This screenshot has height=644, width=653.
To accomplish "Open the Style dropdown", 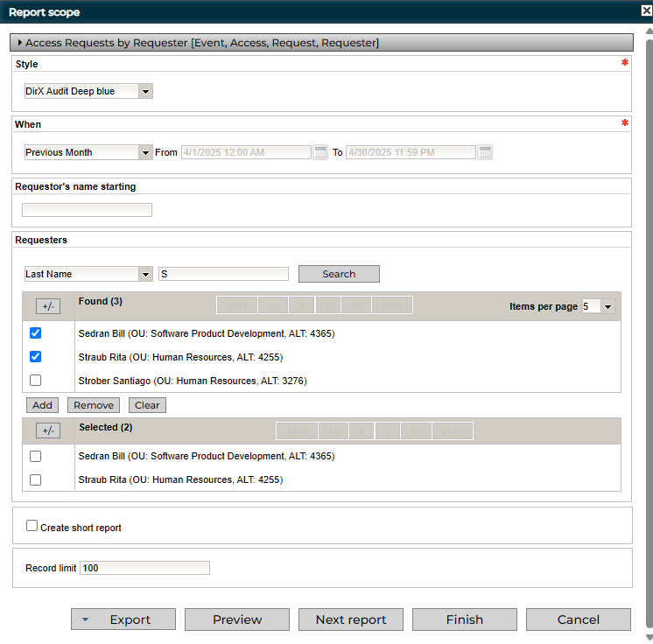I will click(145, 91).
